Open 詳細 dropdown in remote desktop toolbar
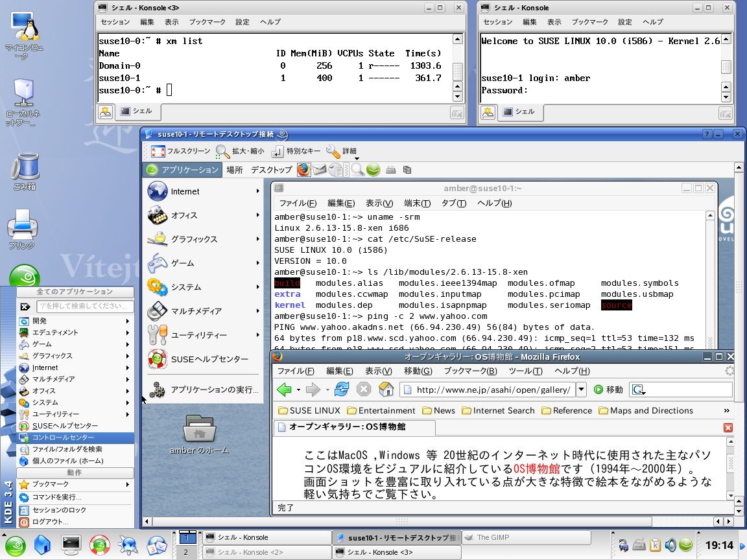 (x=342, y=152)
